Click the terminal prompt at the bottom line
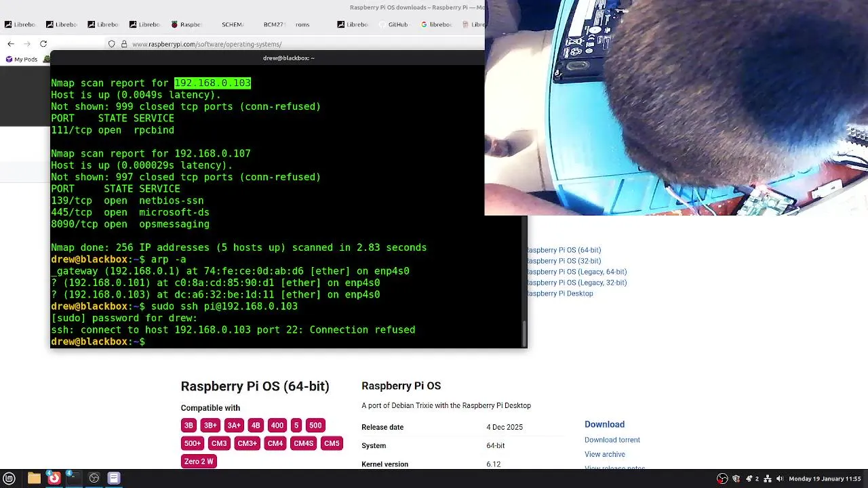The width and height of the screenshot is (868, 488). pyautogui.click(x=98, y=342)
